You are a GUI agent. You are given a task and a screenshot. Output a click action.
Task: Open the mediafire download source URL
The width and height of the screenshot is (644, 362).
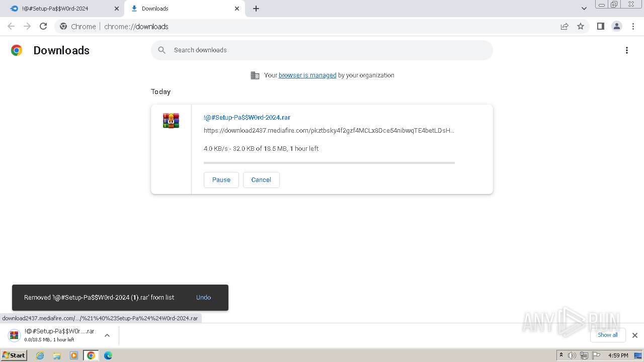click(329, 131)
